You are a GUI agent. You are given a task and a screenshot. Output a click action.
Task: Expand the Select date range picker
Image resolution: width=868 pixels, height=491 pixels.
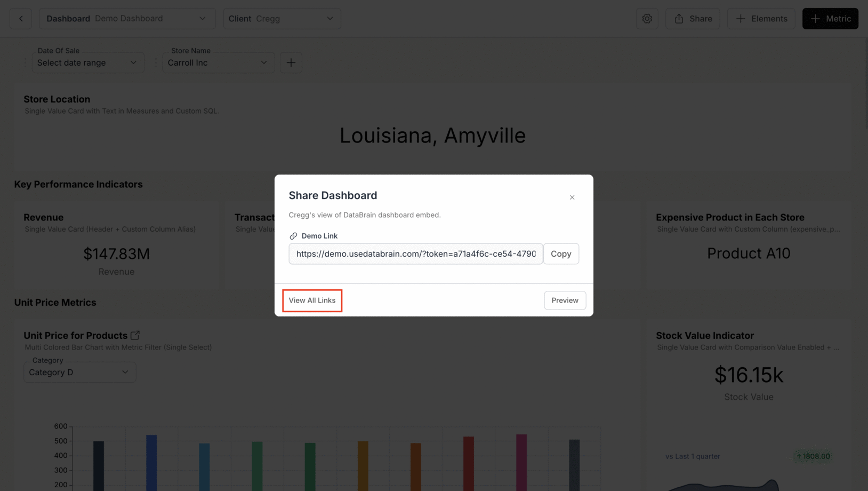[x=87, y=62]
